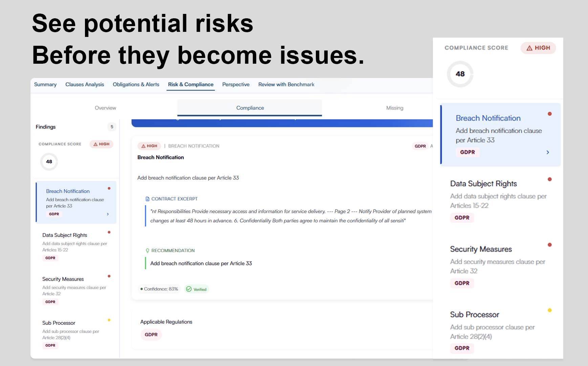Switch to the Missing sub-tab
Image resolution: width=588 pixels, height=366 pixels.
(395, 108)
